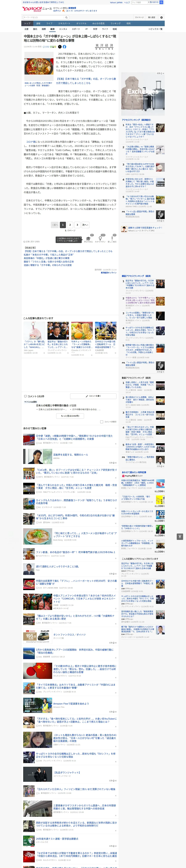Click 記事に関する報告 report icon link
This screenshot has height=868, width=186.
(32, 242)
